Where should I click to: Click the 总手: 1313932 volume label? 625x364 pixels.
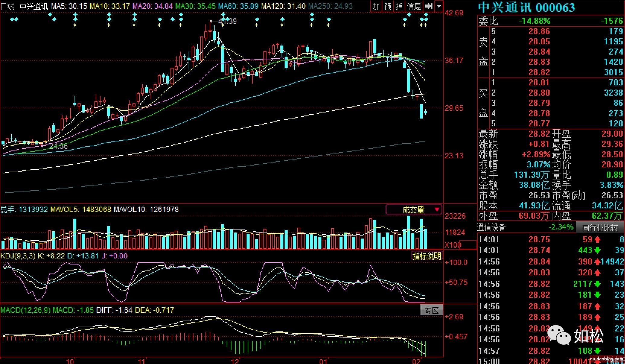point(24,209)
